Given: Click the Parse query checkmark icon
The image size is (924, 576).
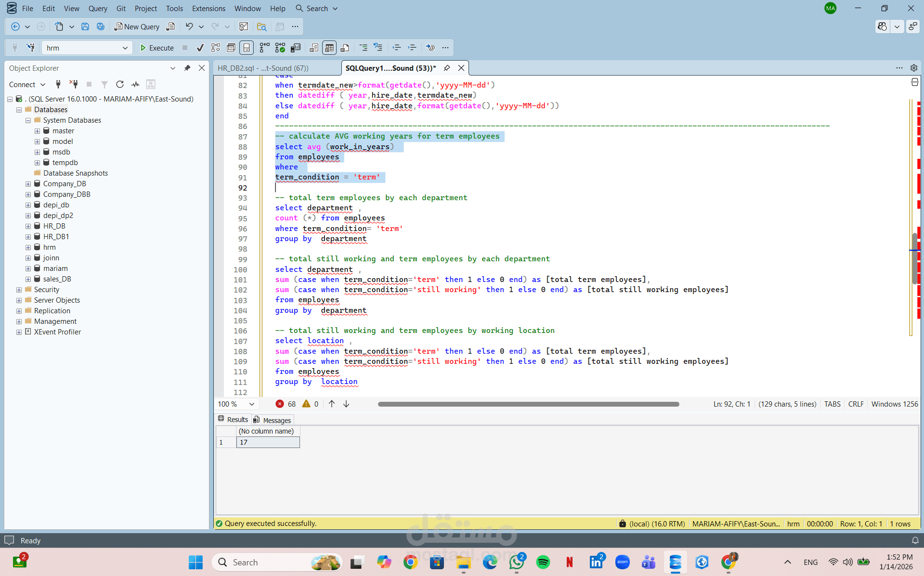Looking at the screenshot, I should (x=200, y=48).
